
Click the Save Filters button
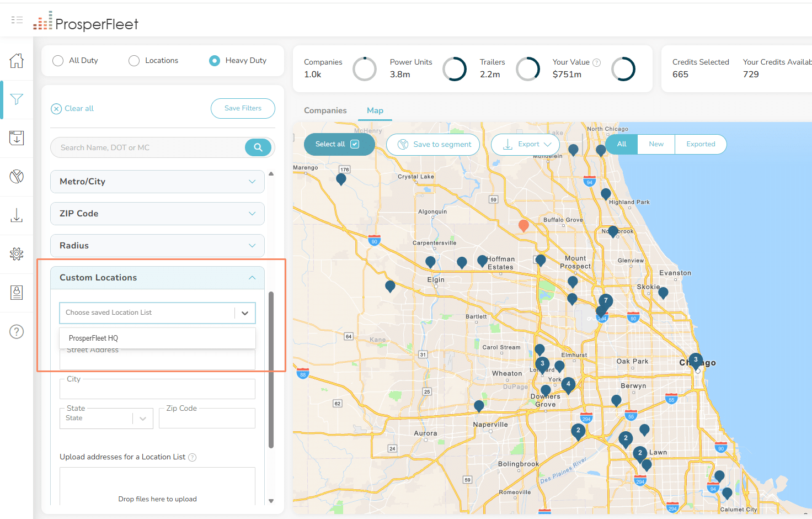(243, 108)
